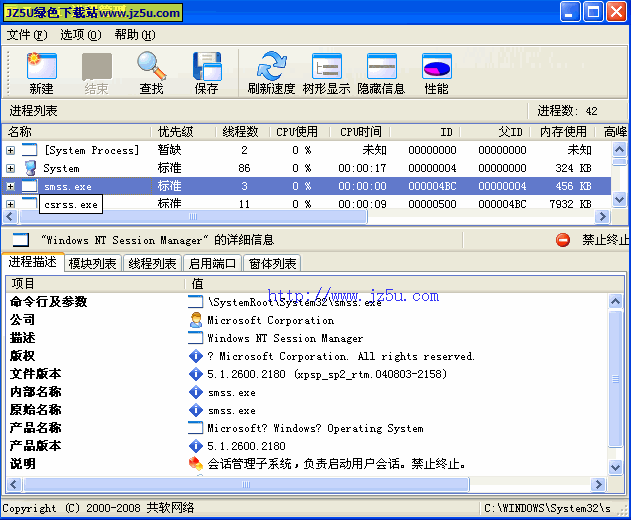Click details pane scroll left arrow

click(x=14, y=485)
